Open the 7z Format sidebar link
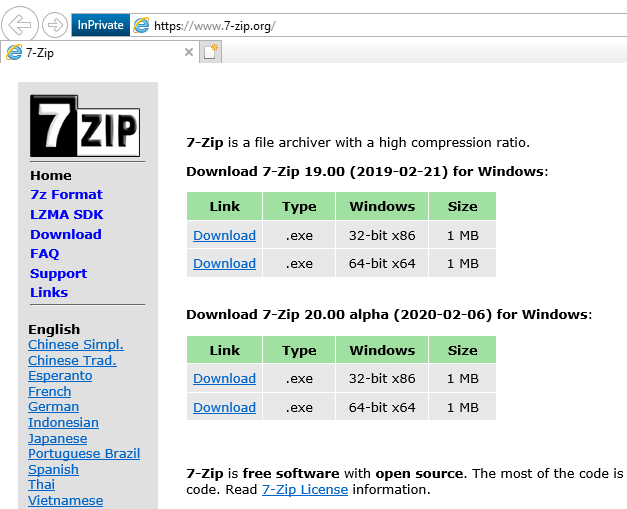Screen dimensions: 627x509 point(66,194)
